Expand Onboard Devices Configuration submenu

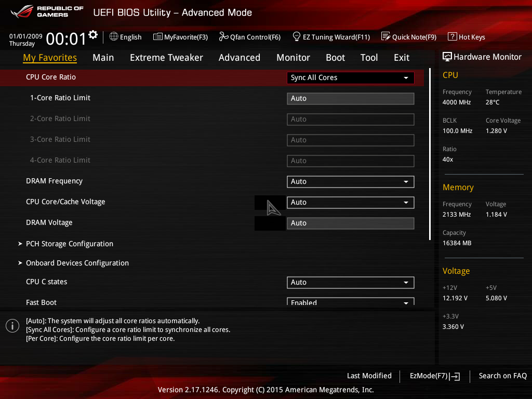coord(77,263)
